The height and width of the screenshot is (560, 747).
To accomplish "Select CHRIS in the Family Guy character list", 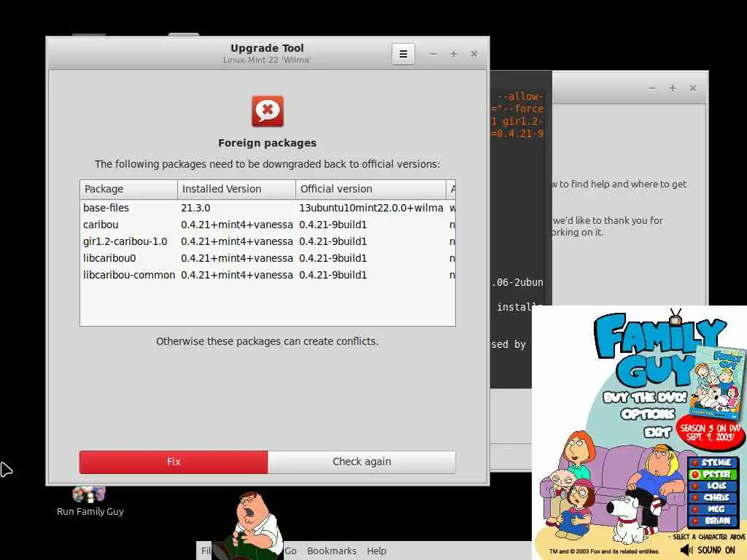I will 713,497.
